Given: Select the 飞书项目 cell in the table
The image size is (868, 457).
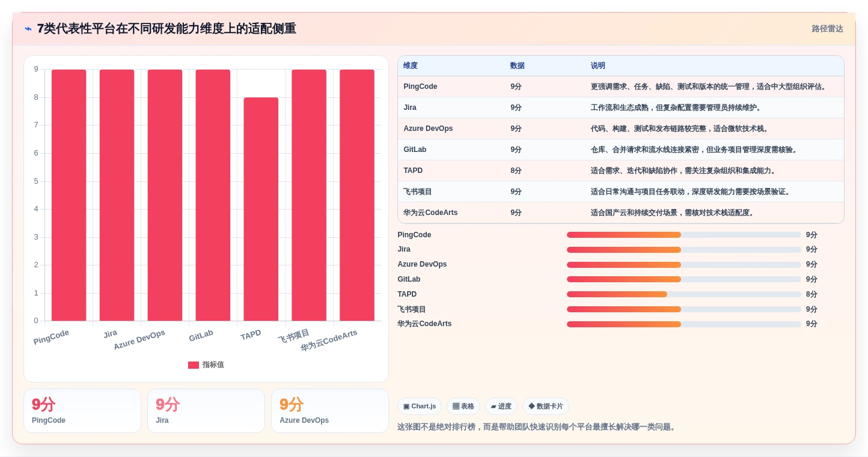Looking at the screenshot, I should (418, 192).
